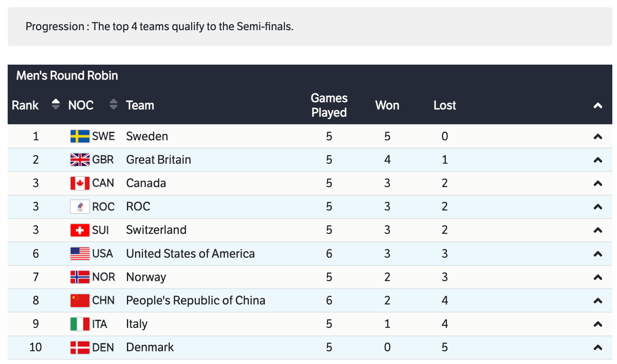
Task: Toggle the United States row chevron
Action: [x=598, y=254]
